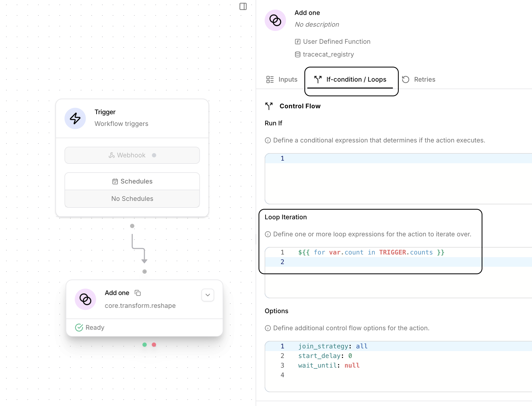The height and width of the screenshot is (406, 532).
Task: Click the info icon beside Options description
Action: (x=268, y=328)
